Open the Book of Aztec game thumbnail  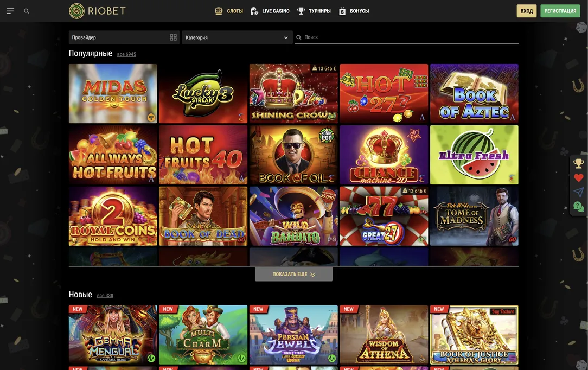[x=474, y=93]
